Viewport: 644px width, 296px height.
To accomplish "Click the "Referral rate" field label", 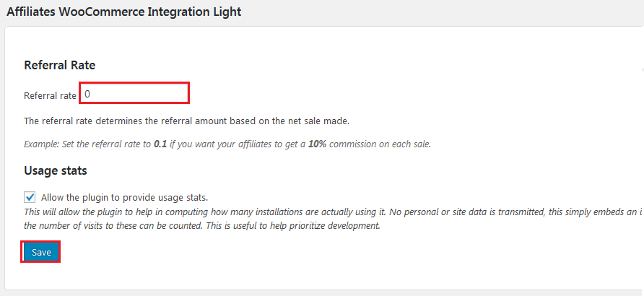I will click(x=50, y=95).
